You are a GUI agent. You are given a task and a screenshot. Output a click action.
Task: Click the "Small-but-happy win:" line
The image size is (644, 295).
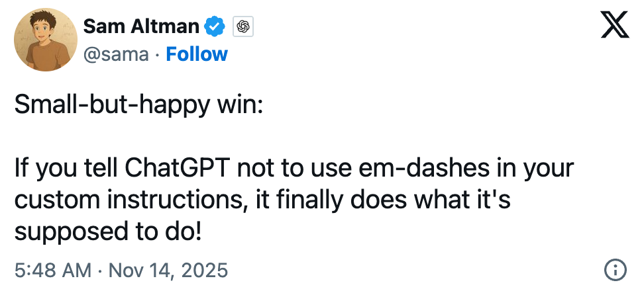[x=139, y=106]
